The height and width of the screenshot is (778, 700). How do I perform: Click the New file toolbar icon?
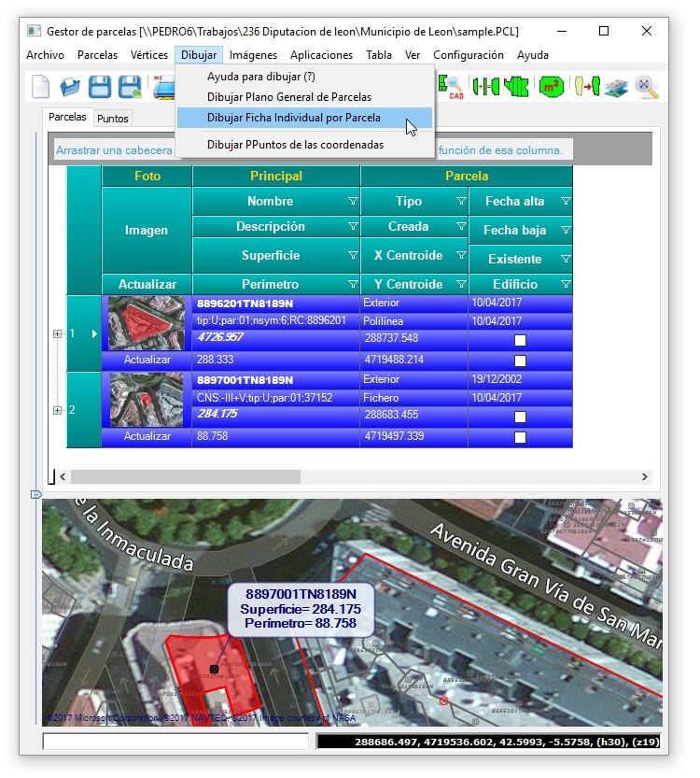pyautogui.click(x=41, y=87)
